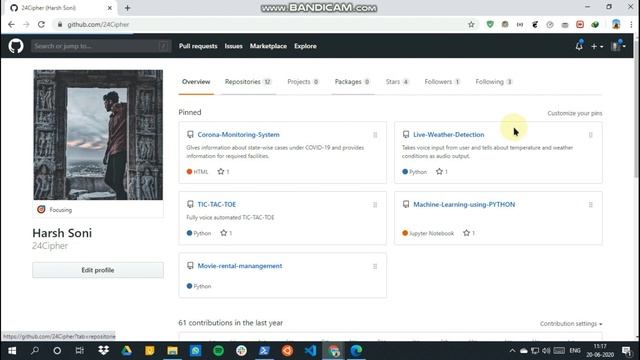This screenshot has width=640, height=360.
Task: Open Microsoft Edge from the taskbar
Action: (356, 351)
